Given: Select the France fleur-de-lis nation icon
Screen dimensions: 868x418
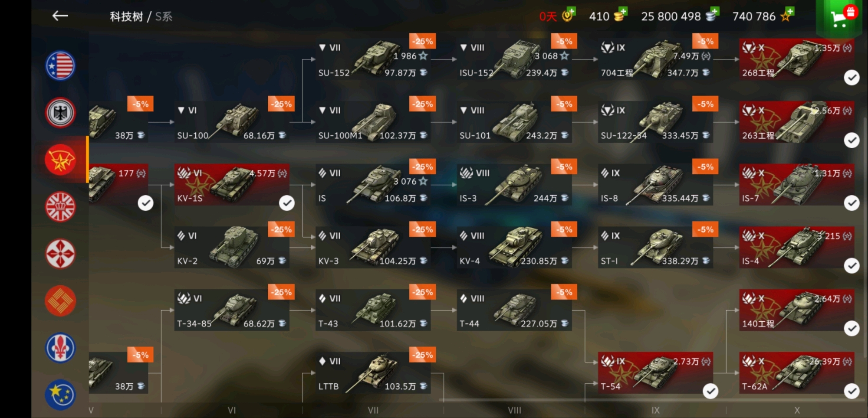Looking at the screenshot, I should click(x=60, y=348).
